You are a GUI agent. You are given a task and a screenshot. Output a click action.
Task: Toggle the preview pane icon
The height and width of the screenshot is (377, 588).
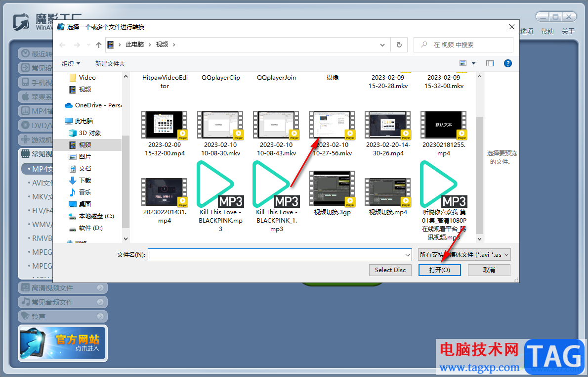pyautogui.click(x=490, y=63)
